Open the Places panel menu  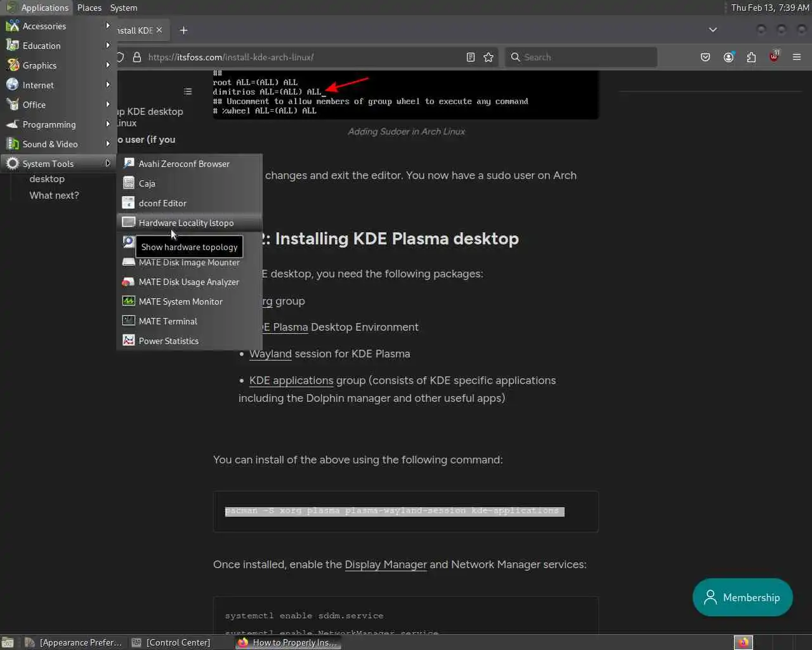tap(89, 8)
